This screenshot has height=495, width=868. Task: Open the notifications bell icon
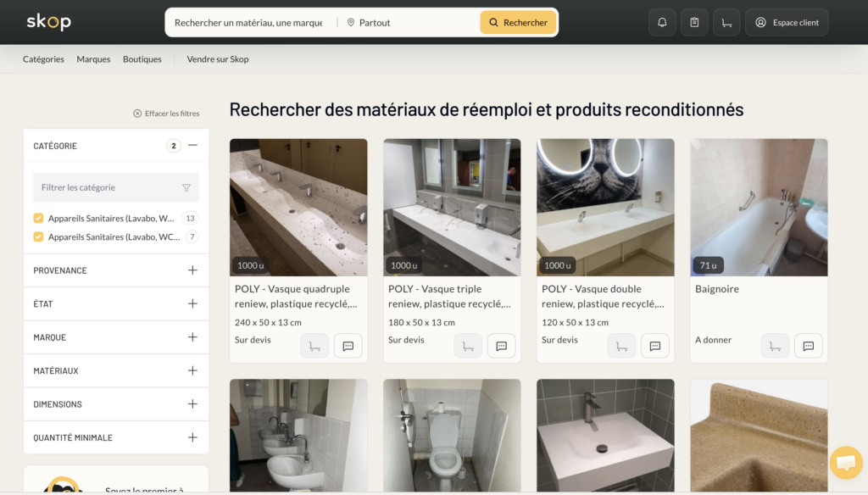click(662, 22)
